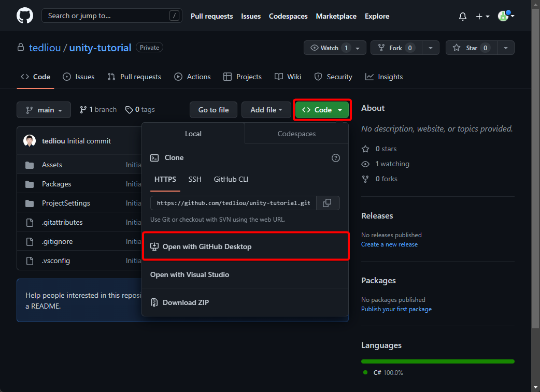540x392 pixels.
Task: Open the GitHub home logo
Action: pos(25,16)
